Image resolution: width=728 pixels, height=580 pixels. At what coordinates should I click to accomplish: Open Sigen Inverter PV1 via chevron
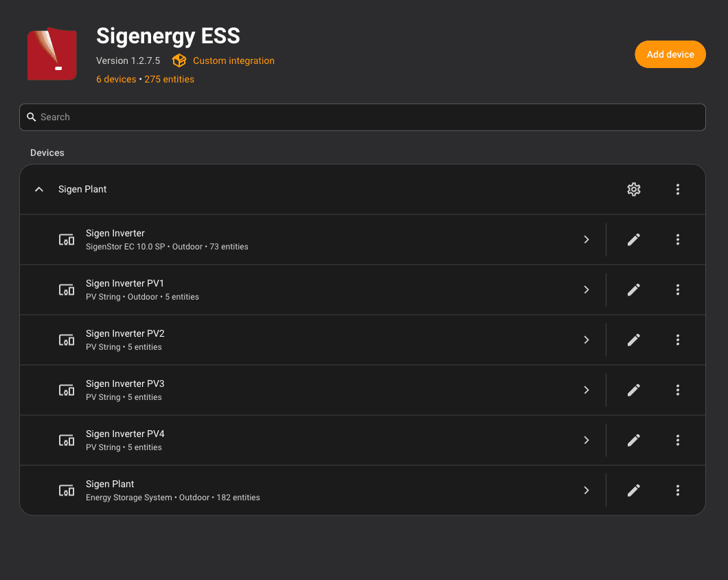point(587,289)
